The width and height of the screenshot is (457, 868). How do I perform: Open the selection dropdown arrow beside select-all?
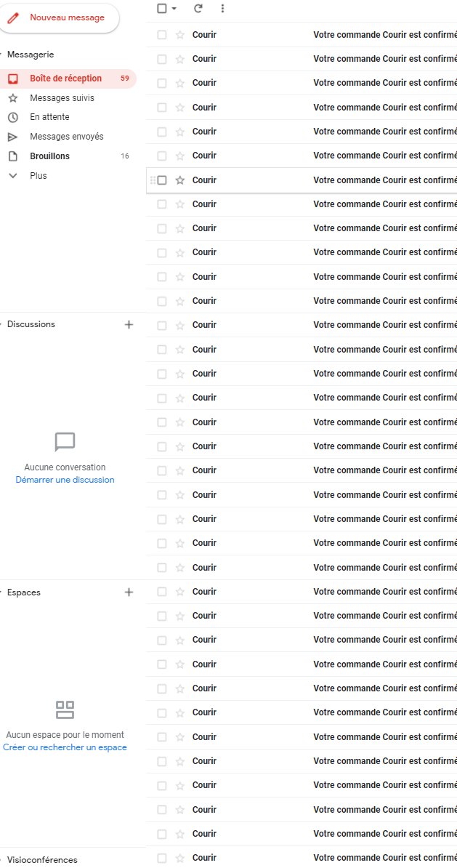coord(174,9)
